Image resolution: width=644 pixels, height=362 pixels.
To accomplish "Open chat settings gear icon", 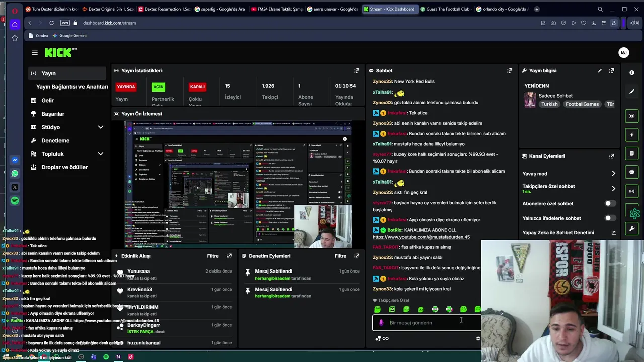I will coord(478,338).
